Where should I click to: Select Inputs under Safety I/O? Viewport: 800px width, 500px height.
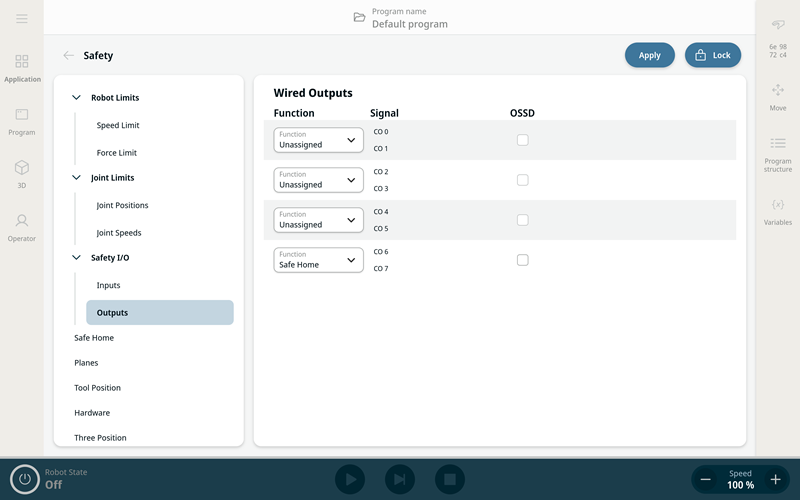pyautogui.click(x=108, y=285)
